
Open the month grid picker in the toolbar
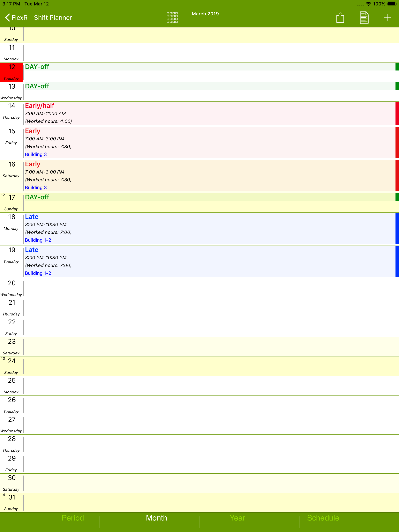pyautogui.click(x=172, y=17)
